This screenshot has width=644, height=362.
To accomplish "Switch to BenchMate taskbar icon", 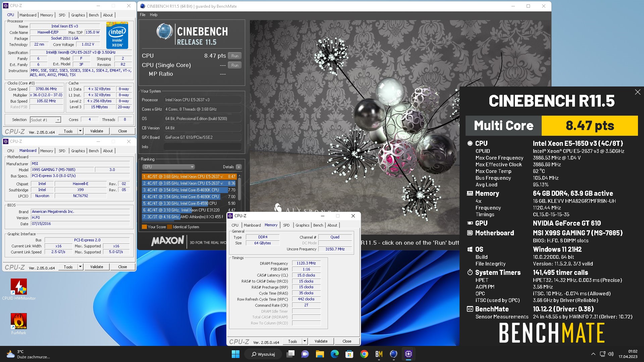I will 379,354.
